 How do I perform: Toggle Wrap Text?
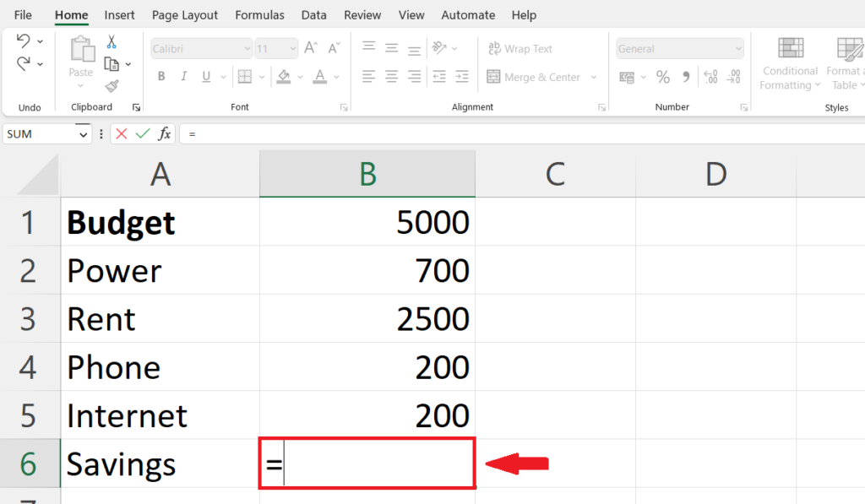pos(520,48)
